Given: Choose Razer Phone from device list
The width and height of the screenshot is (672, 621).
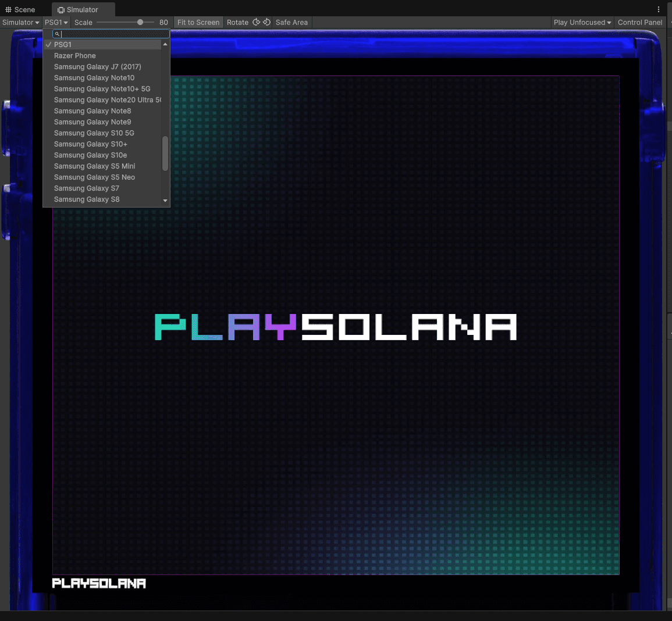Looking at the screenshot, I should [75, 56].
